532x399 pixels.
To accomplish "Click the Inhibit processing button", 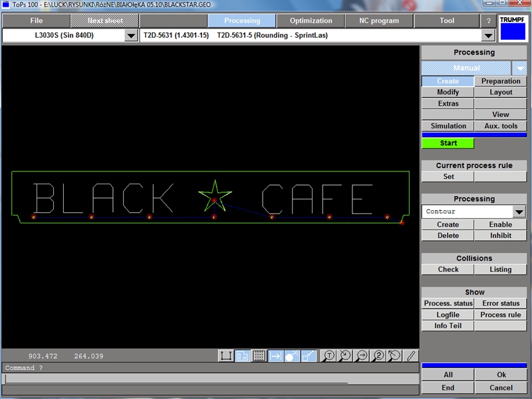I will click(501, 235).
